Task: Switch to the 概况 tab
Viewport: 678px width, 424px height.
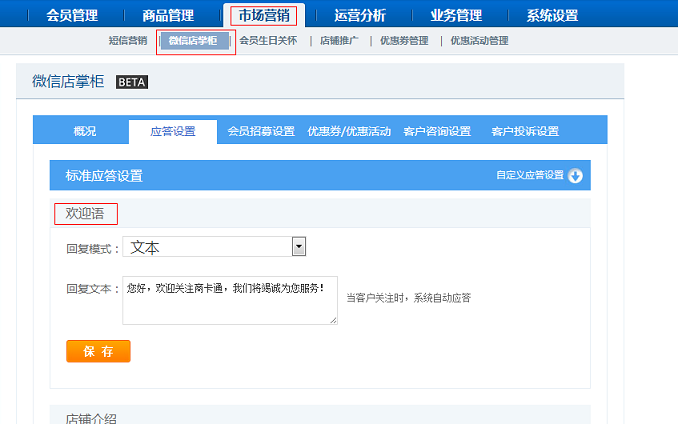Action: pos(85,131)
